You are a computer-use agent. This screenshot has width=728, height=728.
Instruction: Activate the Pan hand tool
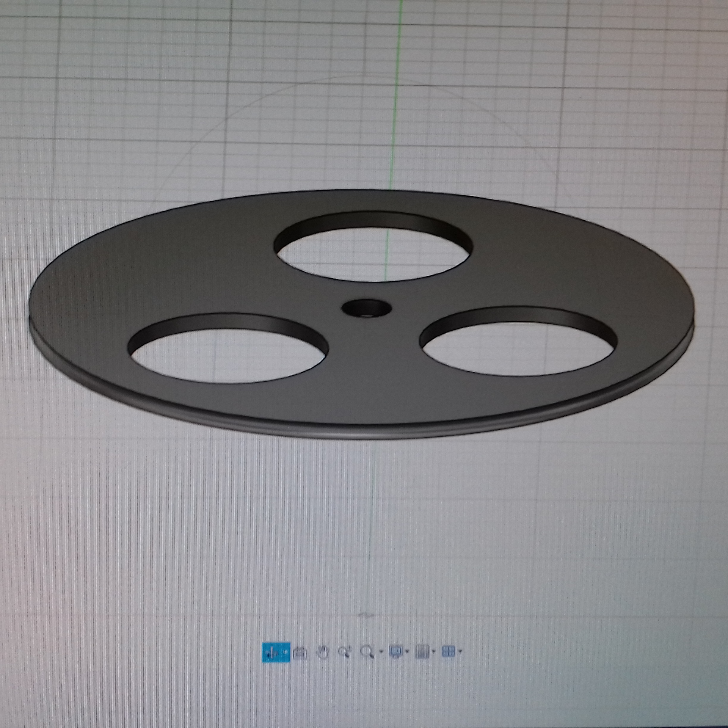323,652
